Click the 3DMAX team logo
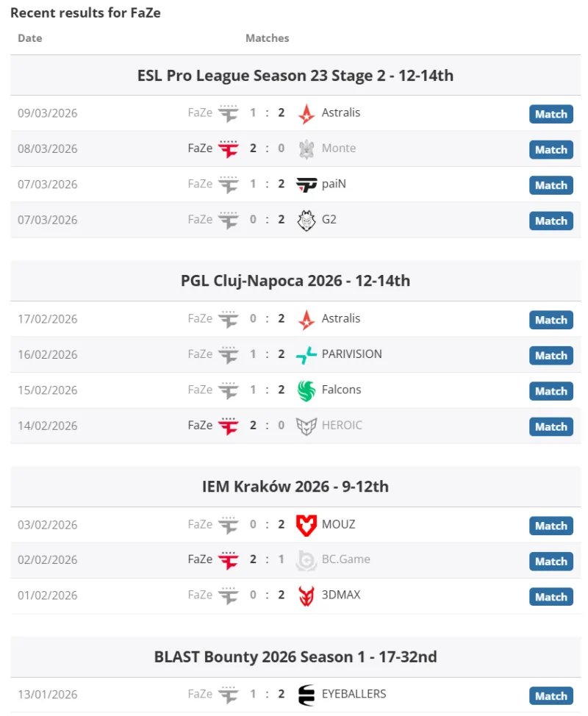Image resolution: width=588 pixels, height=716 pixels. click(x=306, y=595)
